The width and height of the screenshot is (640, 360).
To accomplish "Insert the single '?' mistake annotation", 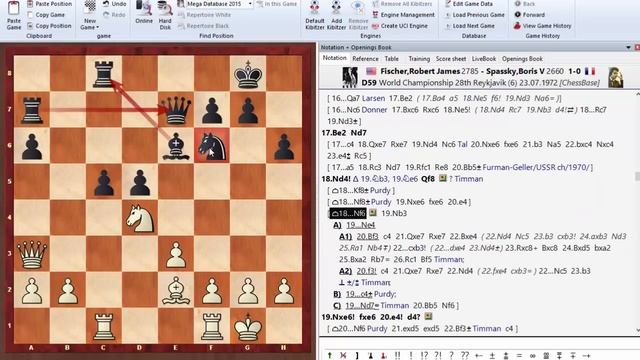I will click(x=451, y=356).
